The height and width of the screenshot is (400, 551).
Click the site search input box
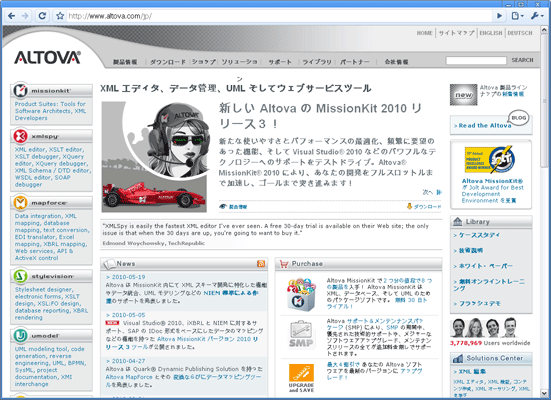[476, 60]
